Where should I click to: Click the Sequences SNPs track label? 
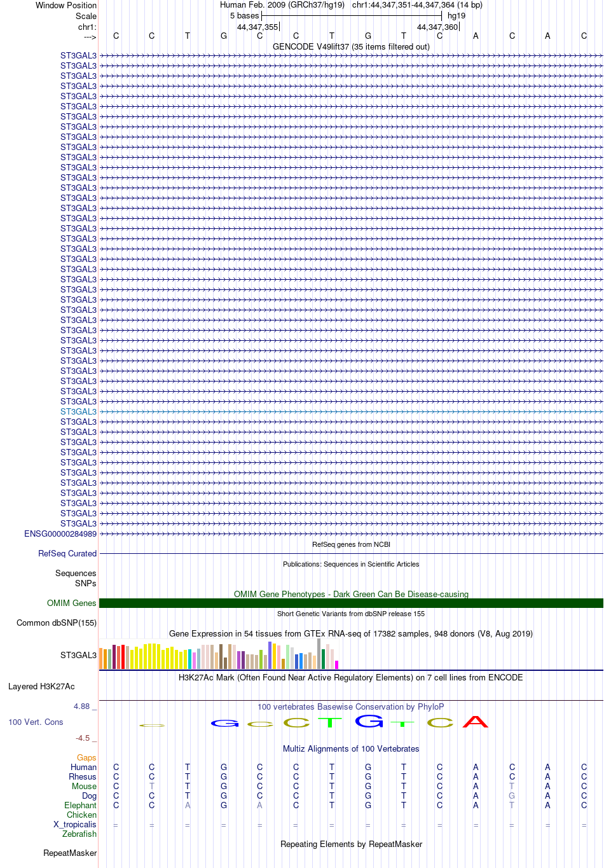tap(76, 578)
